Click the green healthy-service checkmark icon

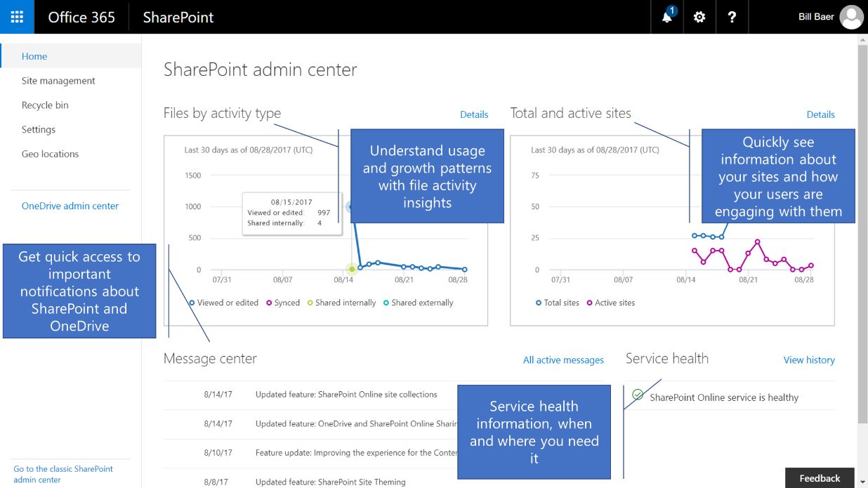tap(638, 395)
